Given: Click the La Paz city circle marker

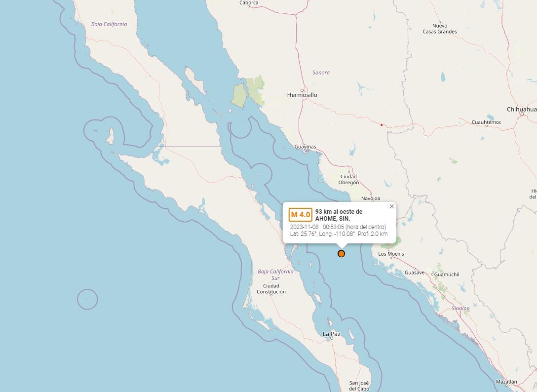Looking at the screenshot, I should [332, 339].
